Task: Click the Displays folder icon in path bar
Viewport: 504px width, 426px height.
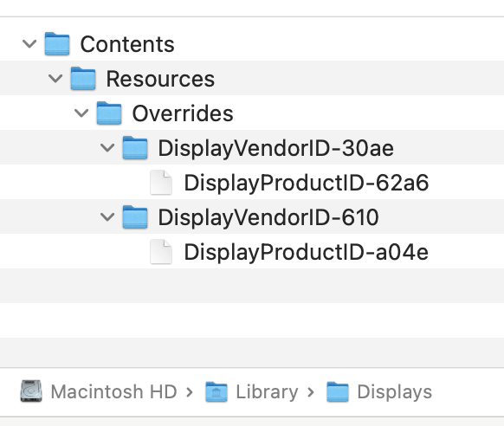Action: point(338,391)
